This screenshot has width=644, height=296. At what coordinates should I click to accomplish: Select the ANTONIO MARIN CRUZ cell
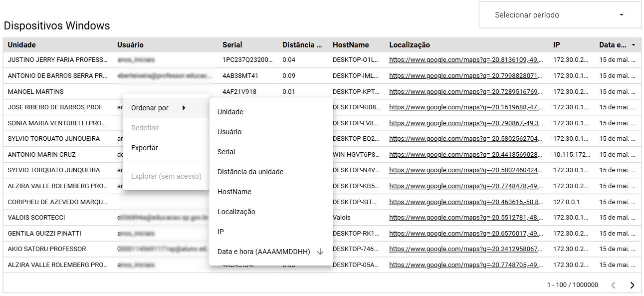point(42,155)
